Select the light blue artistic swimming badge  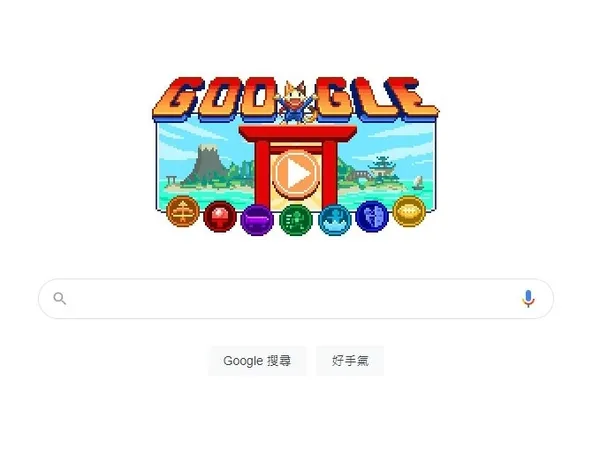coord(335,220)
